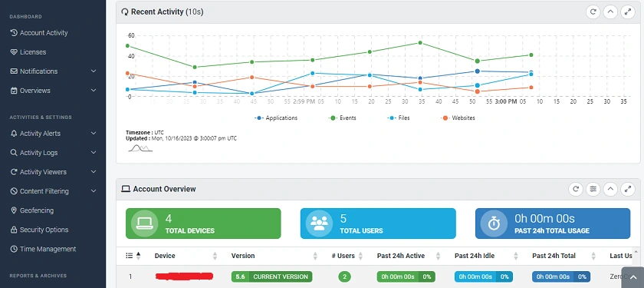Click the stopwatch icon on usage card
Viewport: 644px width, 288px height.
494,223
